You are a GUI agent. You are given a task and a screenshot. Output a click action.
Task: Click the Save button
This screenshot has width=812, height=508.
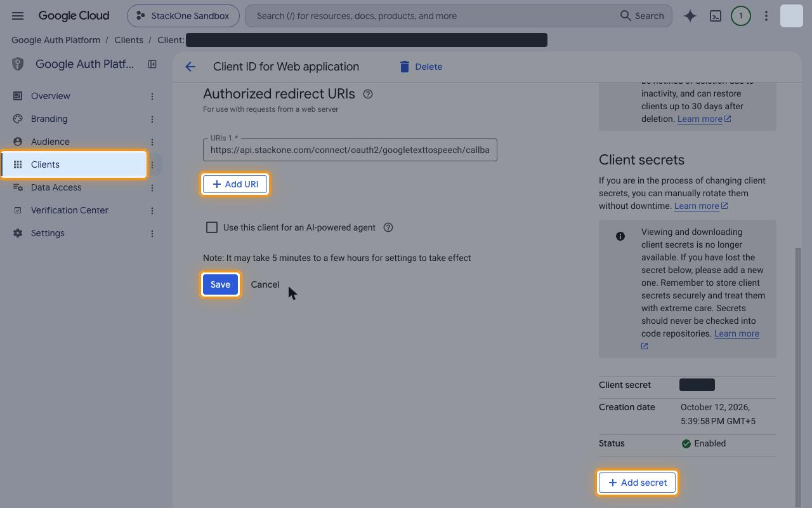click(x=220, y=284)
